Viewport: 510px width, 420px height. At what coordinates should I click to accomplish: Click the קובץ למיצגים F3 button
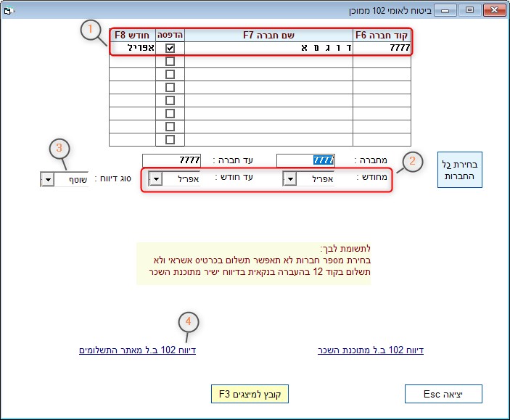[x=250, y=394]
